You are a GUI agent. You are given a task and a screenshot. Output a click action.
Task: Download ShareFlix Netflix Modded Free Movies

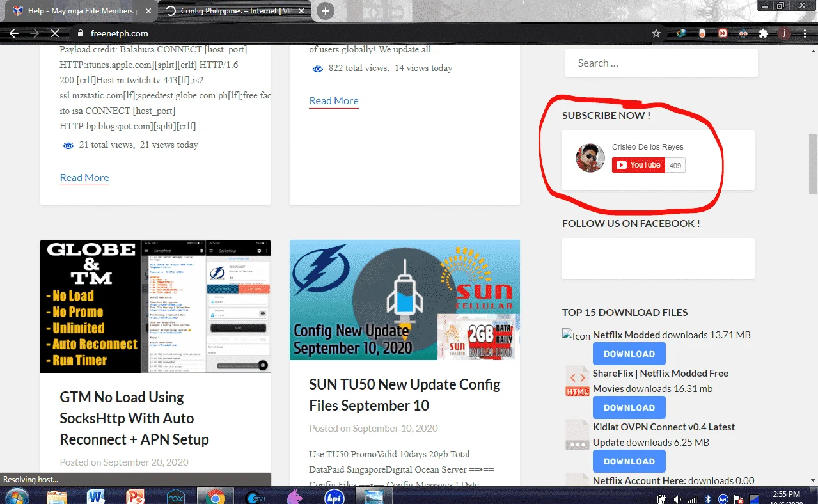pyautogui.click(x=629, y=407)
